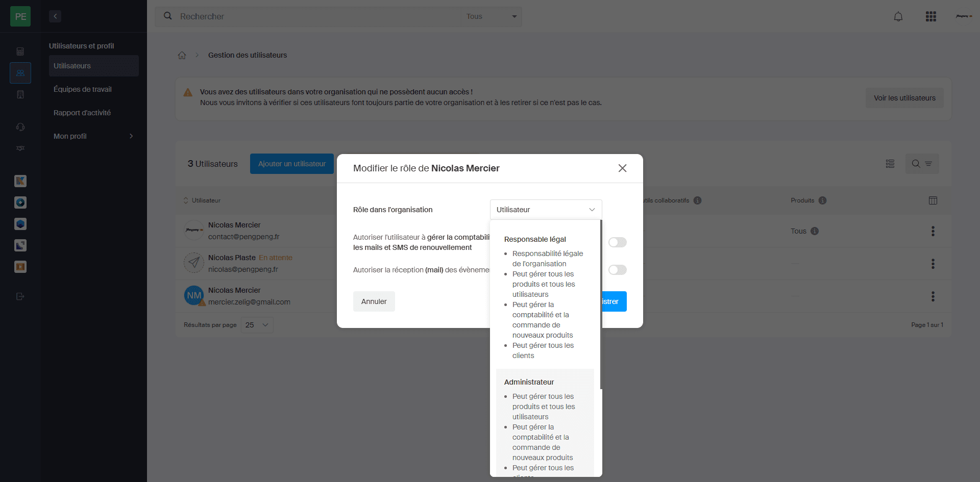The height and width of the screenshot is (482, 980).
Task: Open the Tous search scope dropdown
Action: 491,16
